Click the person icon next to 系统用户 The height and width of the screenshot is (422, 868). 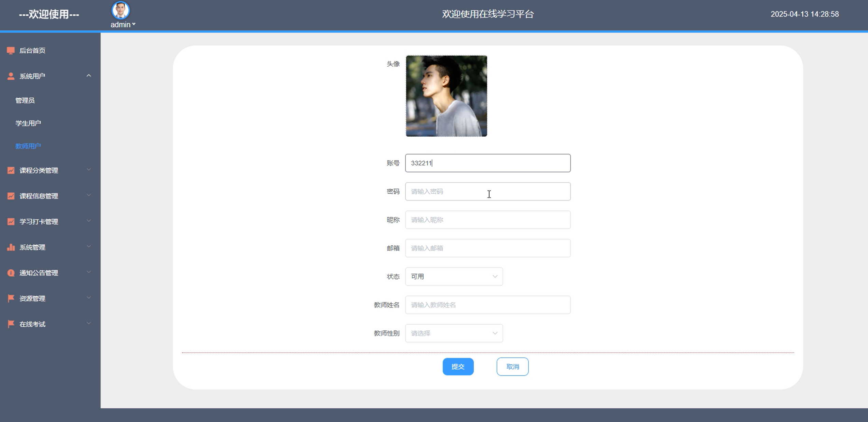pyautogui.click(x=11, y=76)
